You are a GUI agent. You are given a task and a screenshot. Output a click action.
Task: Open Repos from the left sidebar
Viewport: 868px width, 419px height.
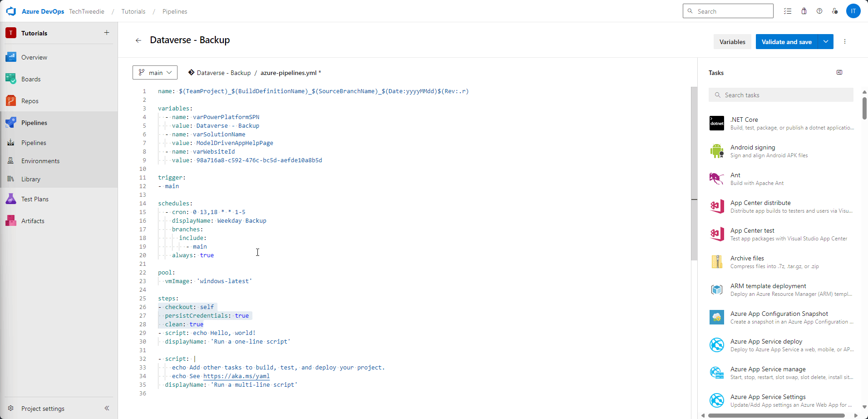30,100
